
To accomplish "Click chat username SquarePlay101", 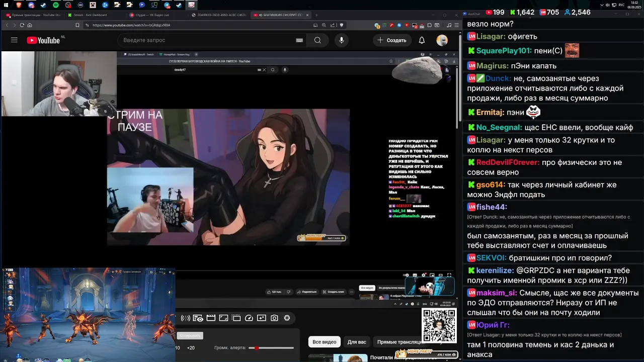I will point(504,51).
